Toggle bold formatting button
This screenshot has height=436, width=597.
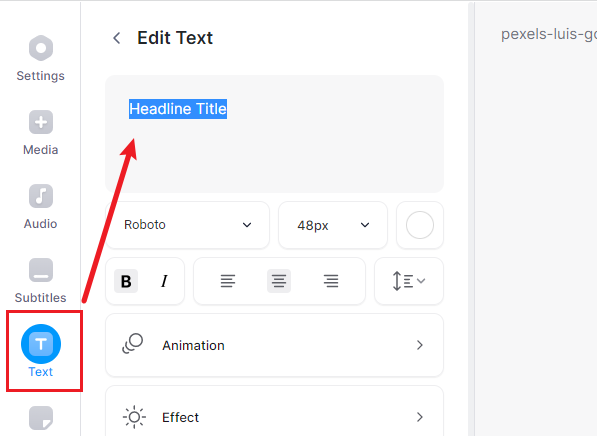coord(126,281)
